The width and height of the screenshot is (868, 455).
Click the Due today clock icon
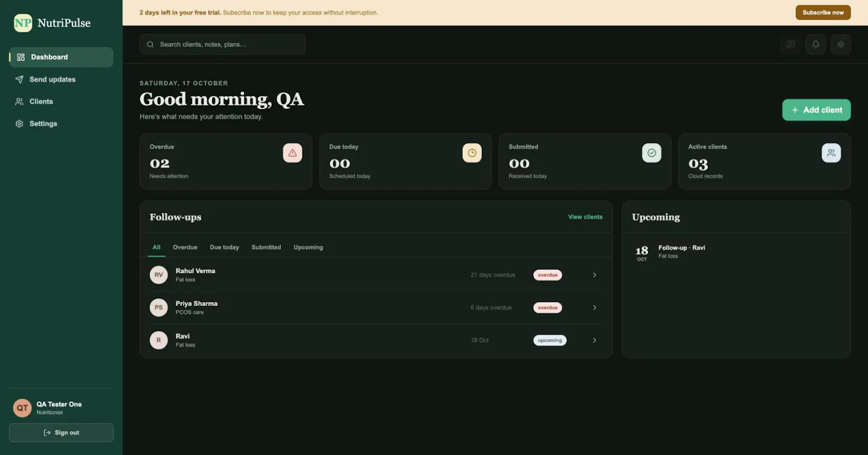(x=472, y=153)
